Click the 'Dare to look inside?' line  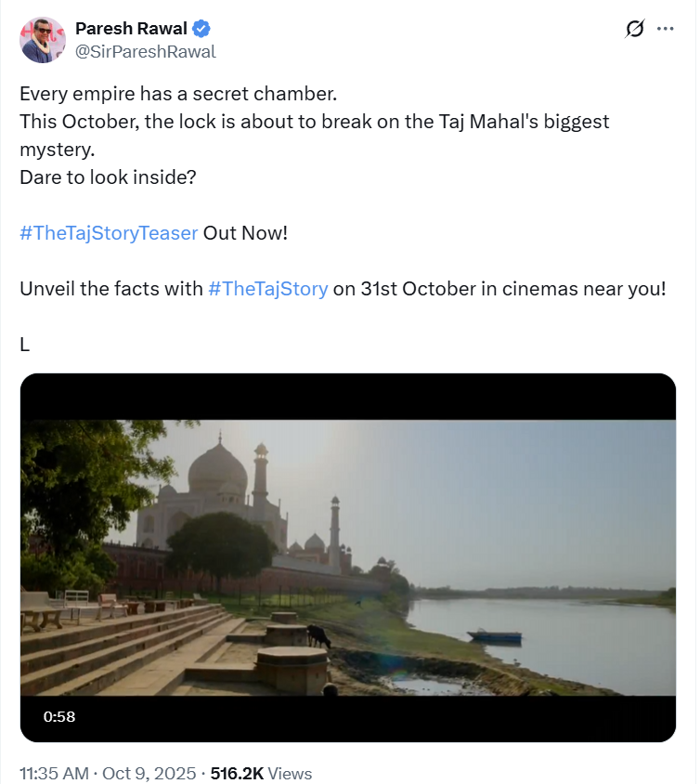108,176
